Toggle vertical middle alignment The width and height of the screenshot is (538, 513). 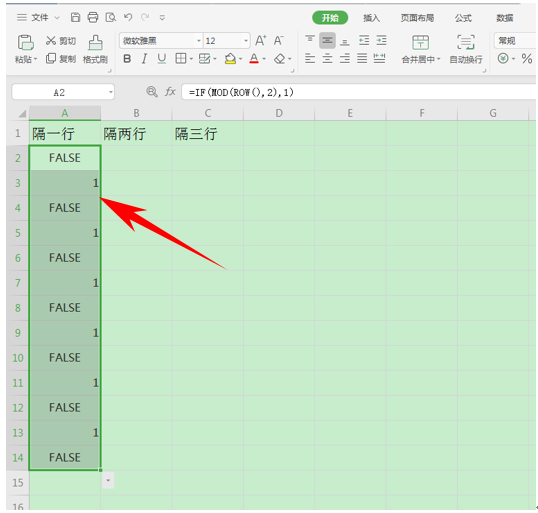(327, 40)
